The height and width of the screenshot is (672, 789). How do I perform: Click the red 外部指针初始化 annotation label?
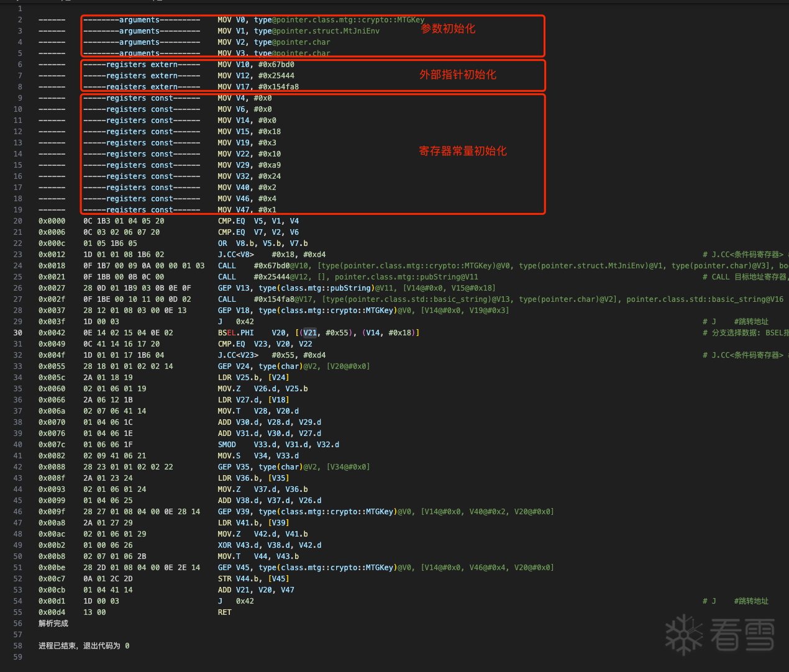[458, 75]
